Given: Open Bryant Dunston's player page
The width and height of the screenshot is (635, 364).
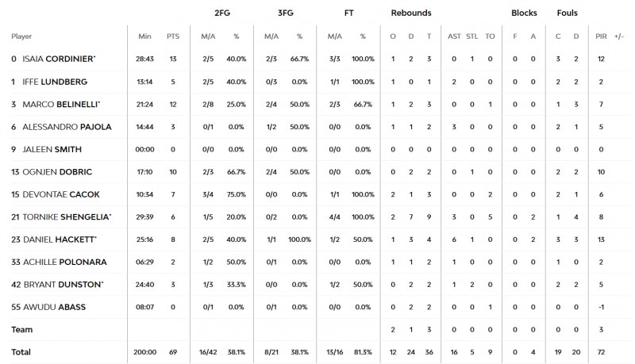Looking at the screenshot, I should click(x=59, y=285).
